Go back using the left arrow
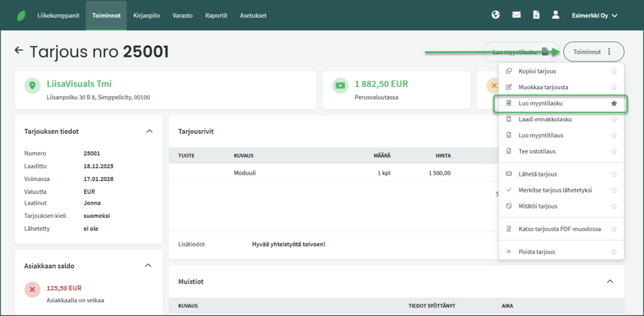The image size is (644, 316). (19, 50)
